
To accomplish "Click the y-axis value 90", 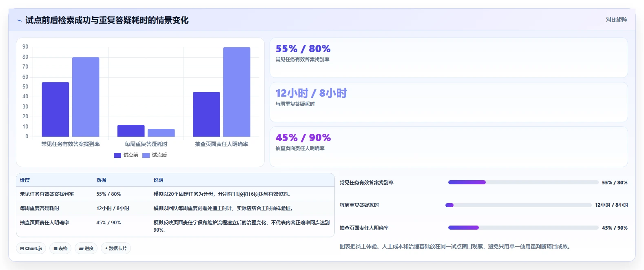I will point(25,47).
